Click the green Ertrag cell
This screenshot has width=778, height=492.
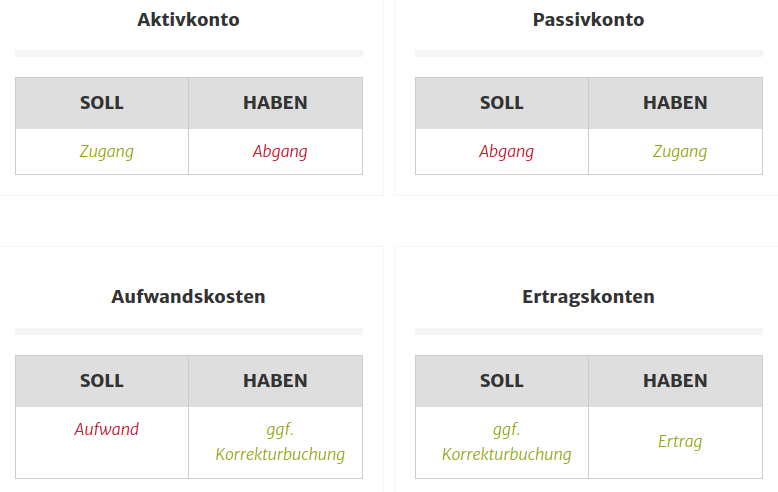[x=680, y=441]
